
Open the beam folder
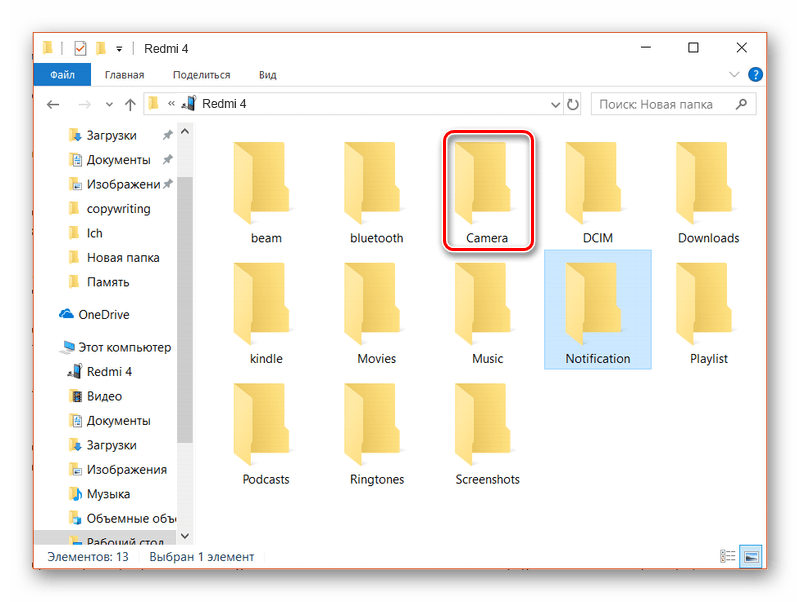coord(266,194)
